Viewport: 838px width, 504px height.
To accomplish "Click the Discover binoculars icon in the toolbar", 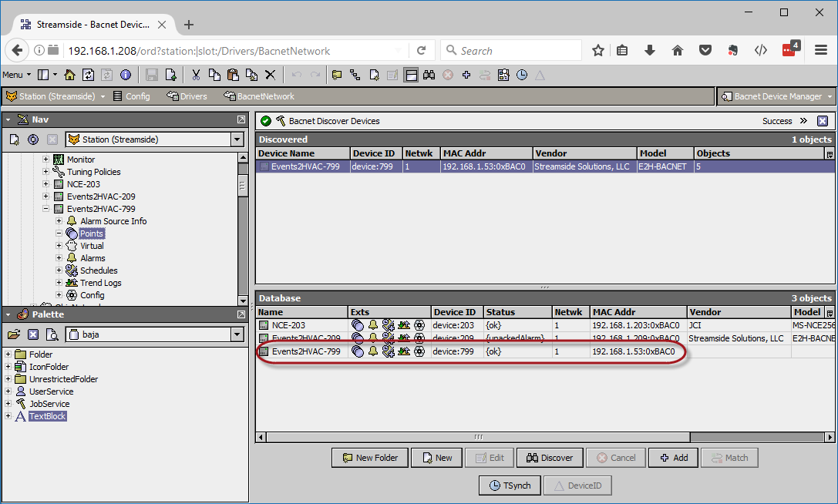I will pos(429,75).
